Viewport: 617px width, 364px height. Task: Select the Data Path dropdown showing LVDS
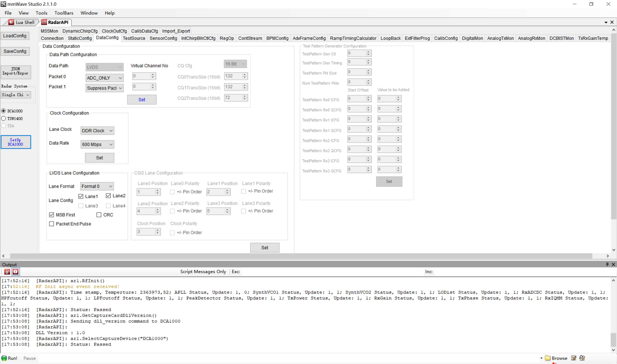point(104,67)
